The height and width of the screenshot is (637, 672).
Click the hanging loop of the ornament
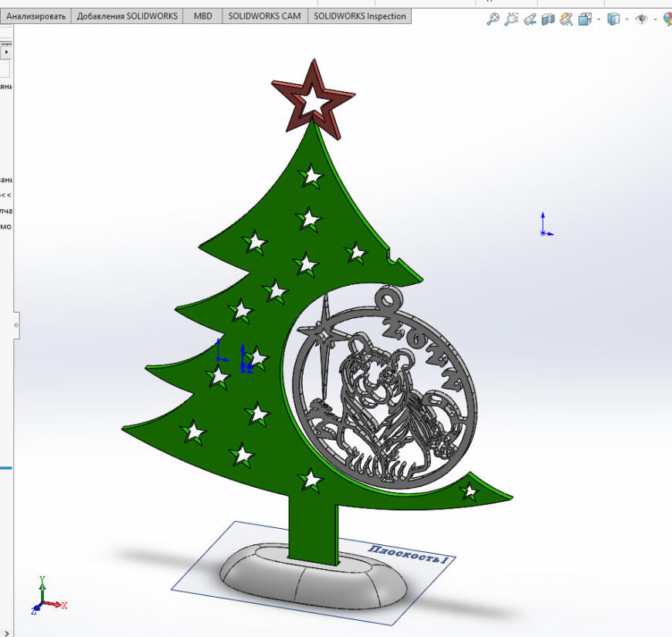389,298
